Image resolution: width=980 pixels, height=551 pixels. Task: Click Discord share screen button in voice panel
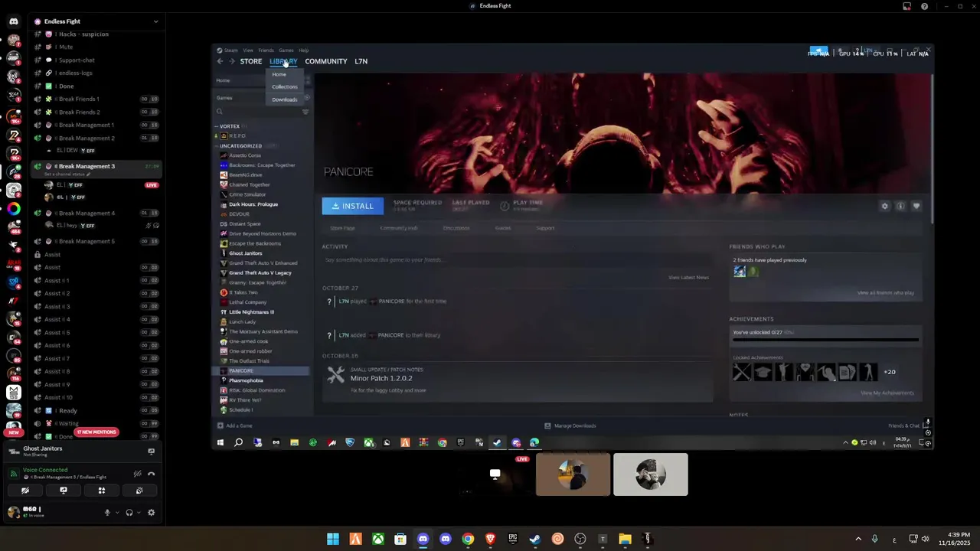point(64,491)
